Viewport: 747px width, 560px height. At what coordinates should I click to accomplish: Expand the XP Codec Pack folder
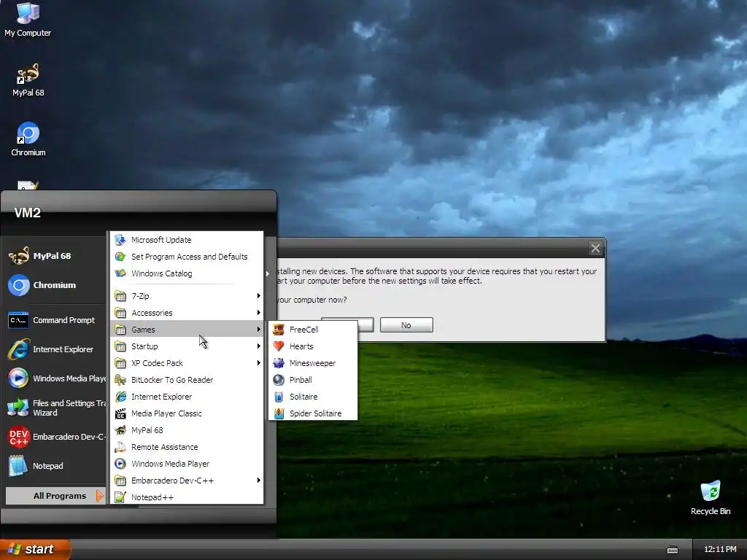click(187, 363)
